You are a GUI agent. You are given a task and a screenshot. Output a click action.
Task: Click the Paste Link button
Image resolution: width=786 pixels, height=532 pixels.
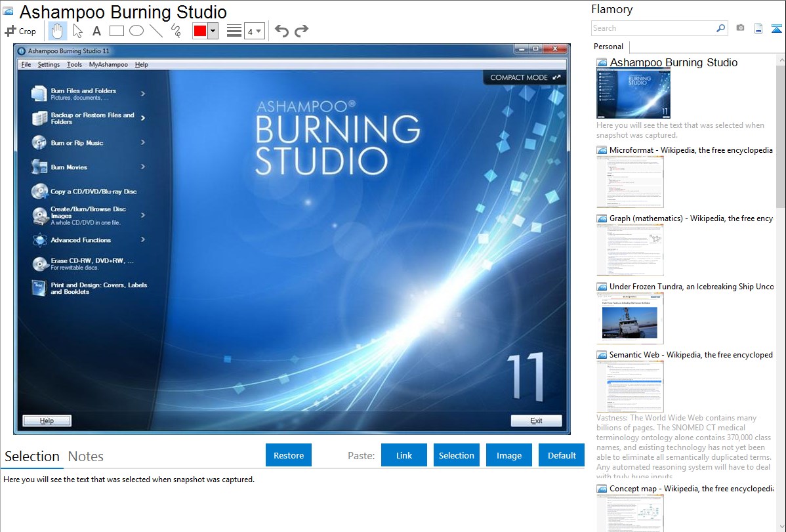point(404,455)
